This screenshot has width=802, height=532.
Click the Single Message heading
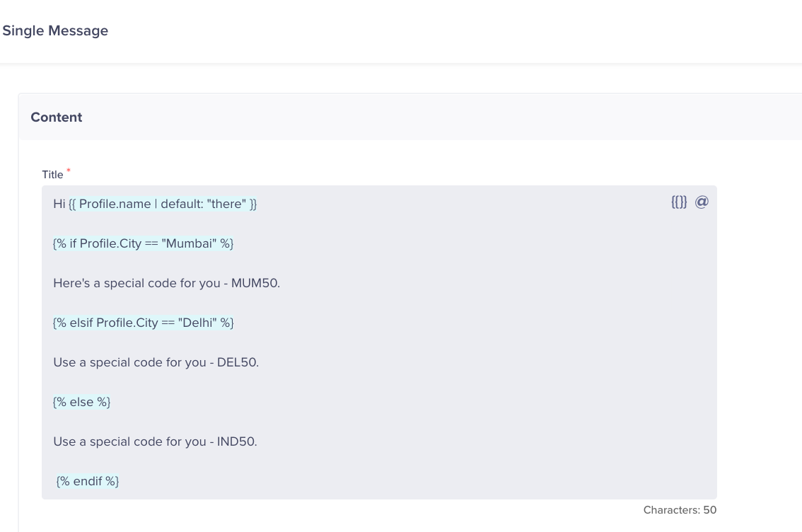[55, 30]
